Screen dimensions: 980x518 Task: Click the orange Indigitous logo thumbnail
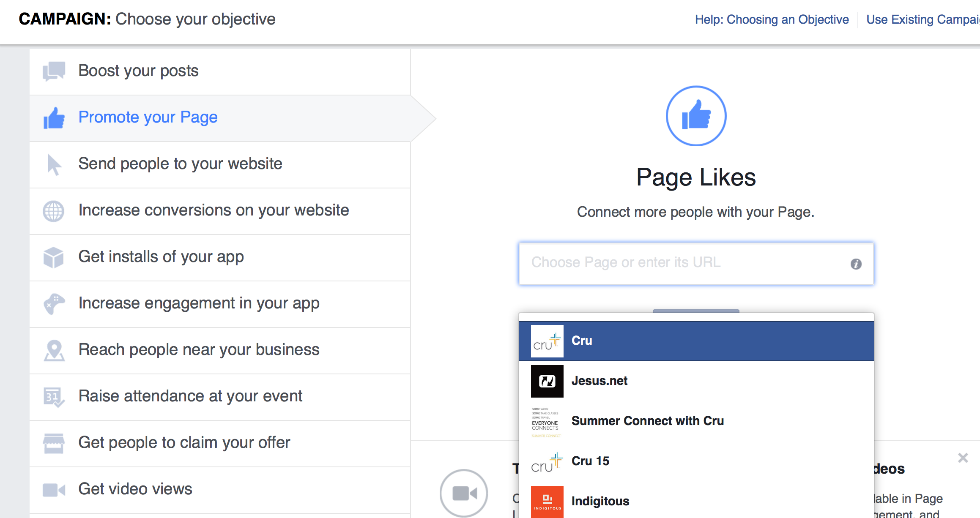click(x=547, y=502)
